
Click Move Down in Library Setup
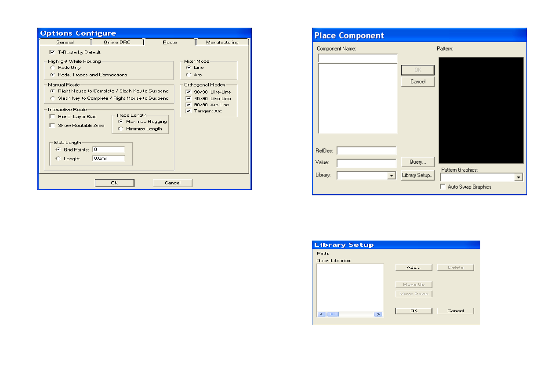point(414,294)
